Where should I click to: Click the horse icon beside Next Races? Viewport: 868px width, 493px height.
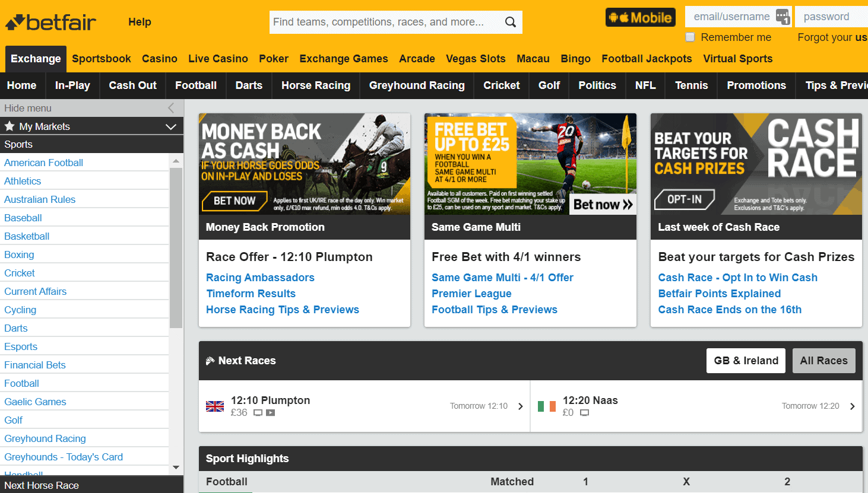210,361
